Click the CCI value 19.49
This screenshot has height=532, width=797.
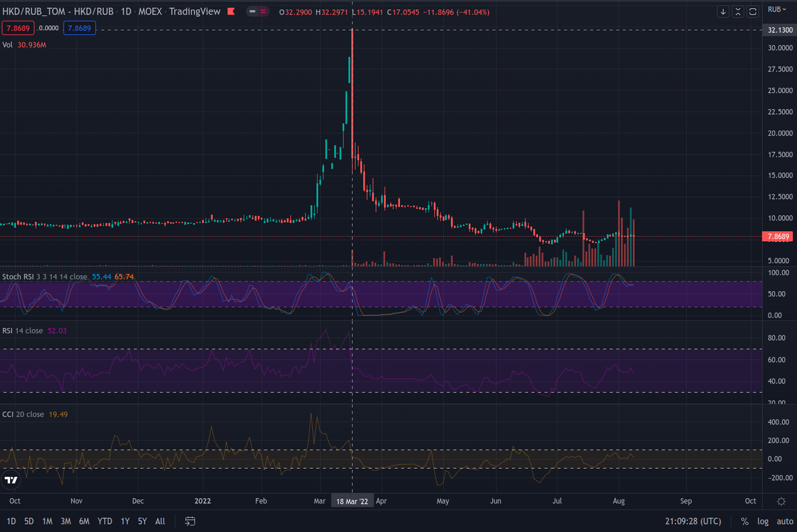point(58,414)
